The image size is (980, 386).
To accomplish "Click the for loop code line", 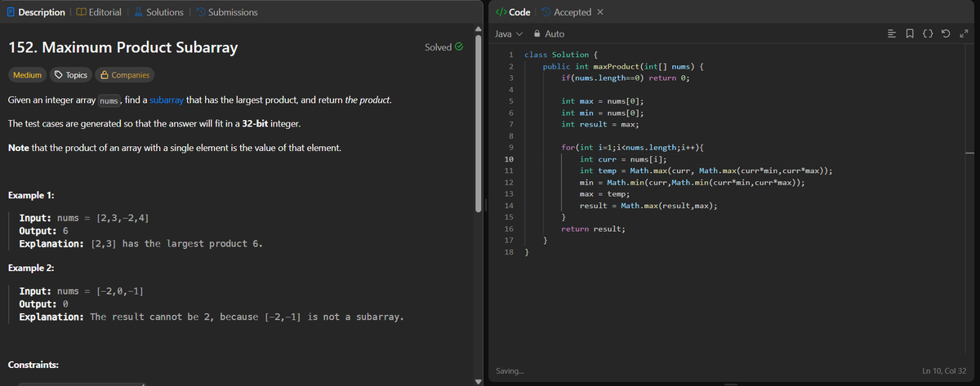I will click(632, 148).
